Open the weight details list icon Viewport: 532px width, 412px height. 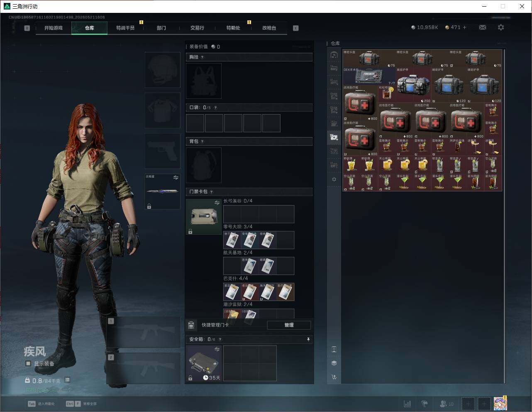(x=67, y=380)
